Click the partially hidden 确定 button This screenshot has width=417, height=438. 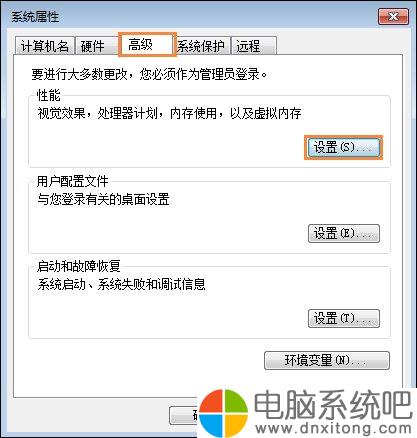pos(184,415)
